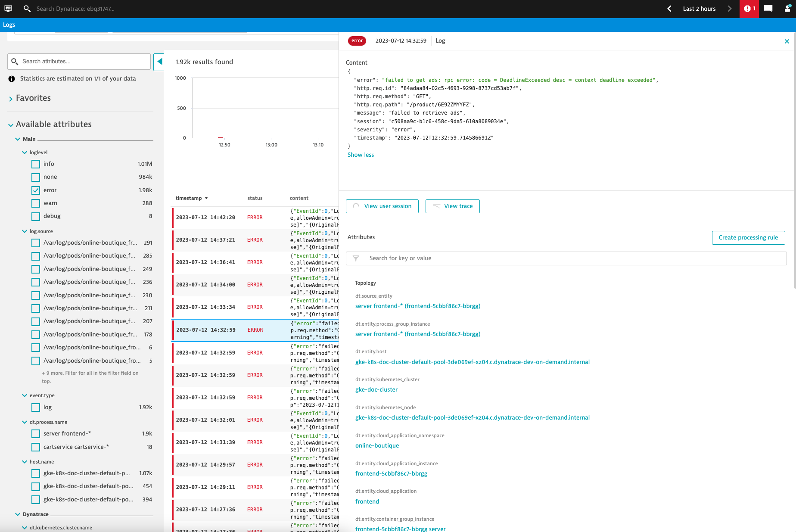Open the dt.entity.host gke node link
Image resolution: width=796 pixels, height=532 pixels.
click(473, 362)
